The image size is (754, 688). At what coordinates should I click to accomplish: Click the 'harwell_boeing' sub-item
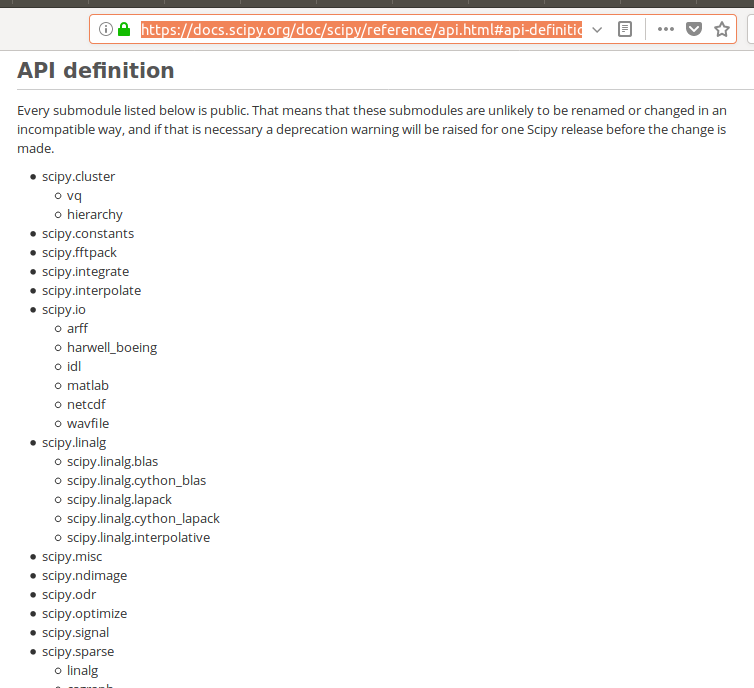[x=112, y=348]
